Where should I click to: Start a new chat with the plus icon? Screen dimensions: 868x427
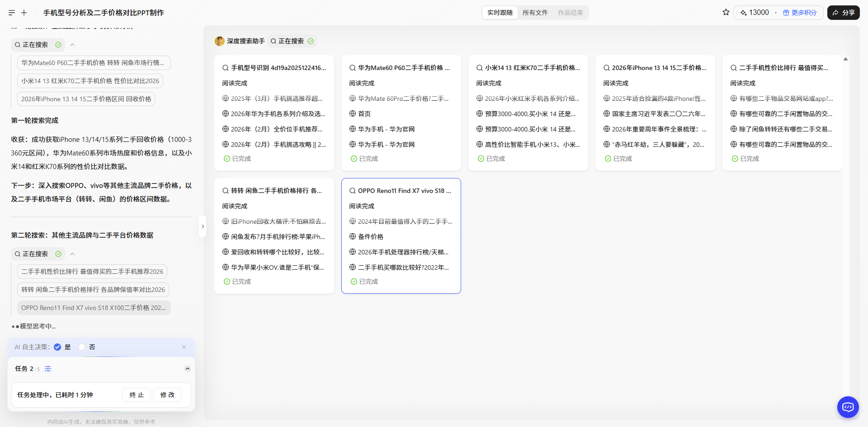24,12
